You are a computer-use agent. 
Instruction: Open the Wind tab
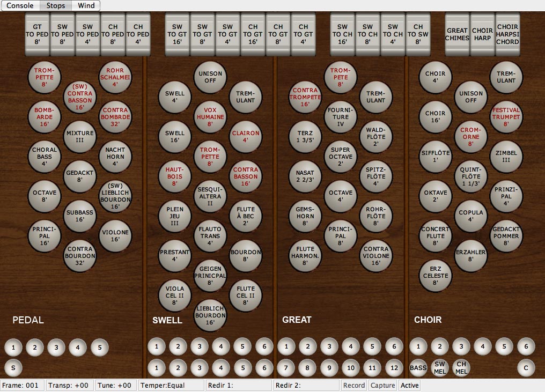[86, 6]
